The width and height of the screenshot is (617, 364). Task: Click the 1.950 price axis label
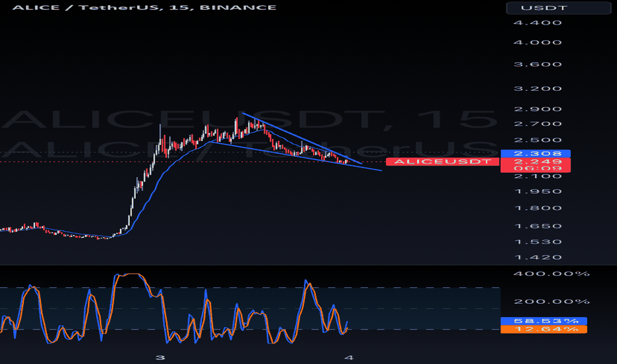tap(538, 192)
